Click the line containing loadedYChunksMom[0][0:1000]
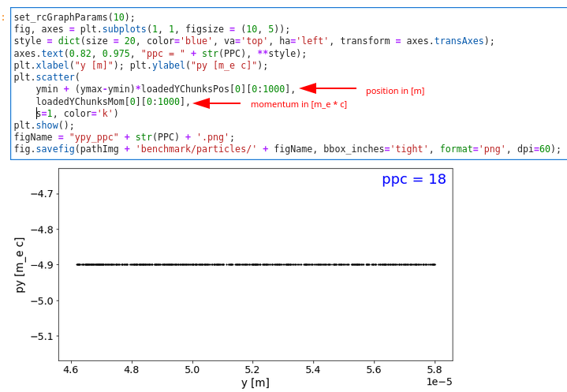567x392 pixels. click(114, 102)
